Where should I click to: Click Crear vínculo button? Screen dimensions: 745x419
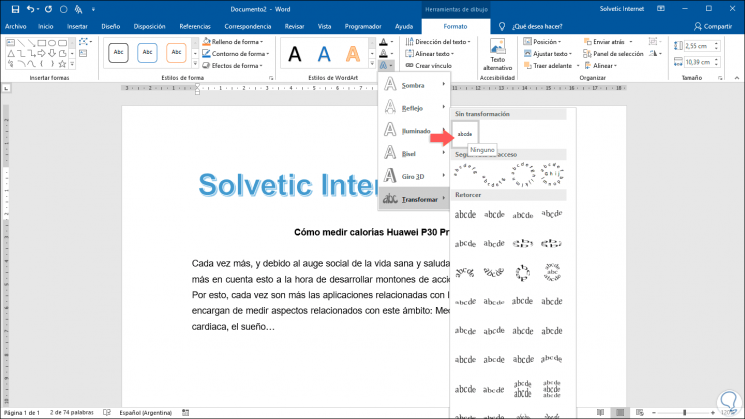(x=429, y=66)
